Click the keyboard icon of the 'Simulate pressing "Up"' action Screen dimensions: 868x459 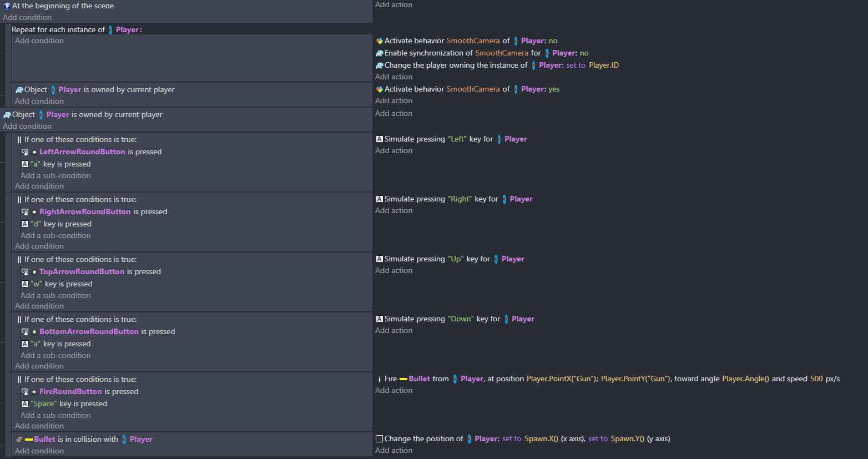380,259
